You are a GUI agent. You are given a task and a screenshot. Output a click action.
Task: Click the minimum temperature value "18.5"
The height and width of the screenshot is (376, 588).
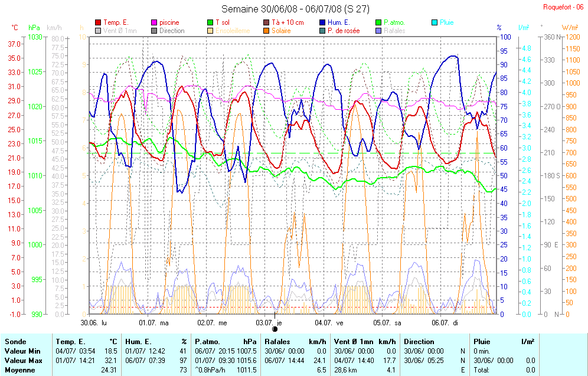(x=111, y=351)
